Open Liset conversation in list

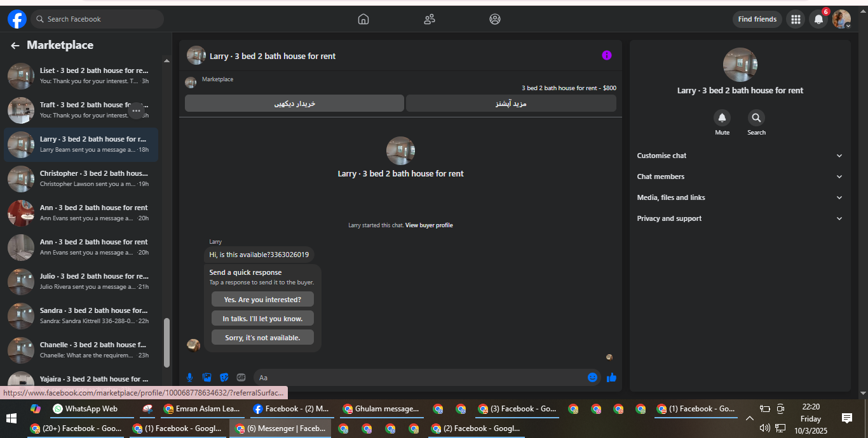81,76
